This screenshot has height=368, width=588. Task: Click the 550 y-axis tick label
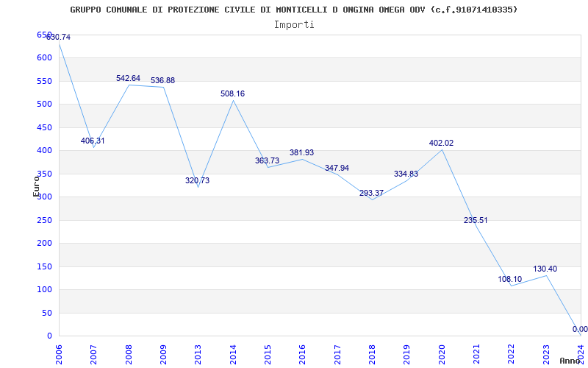pos(43,81)
